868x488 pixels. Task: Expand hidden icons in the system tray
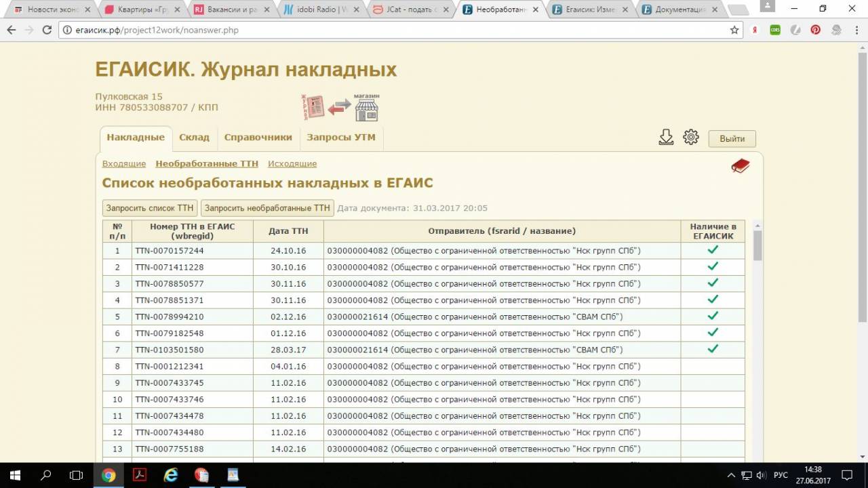click(731, 475)
